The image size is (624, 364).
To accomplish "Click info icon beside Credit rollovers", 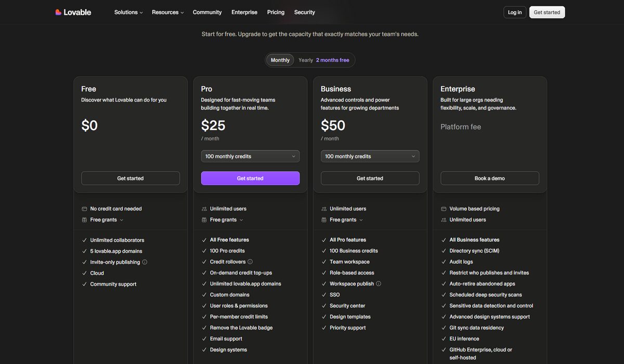I will 250,262.
